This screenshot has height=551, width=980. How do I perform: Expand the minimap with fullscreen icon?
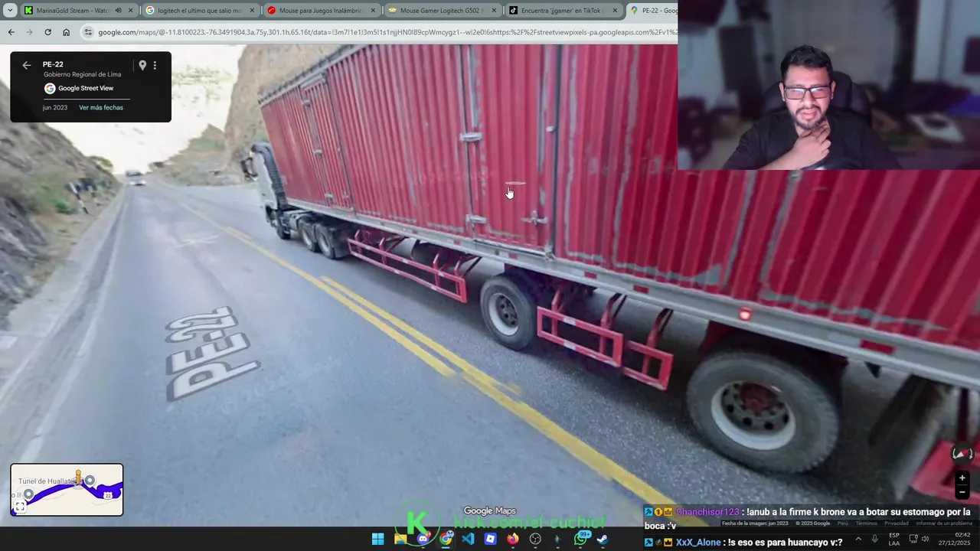click(x=21, y=507)
